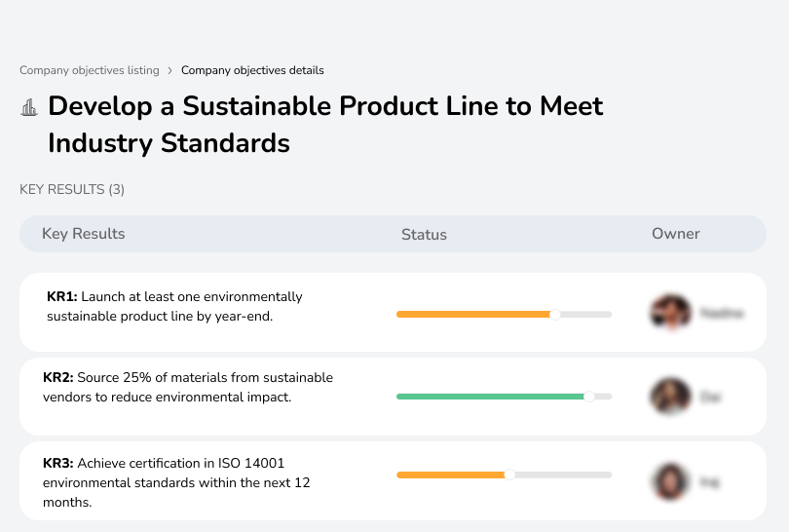
Task: Click the breadcrumb chevron separator
Action: pos(170,70)
